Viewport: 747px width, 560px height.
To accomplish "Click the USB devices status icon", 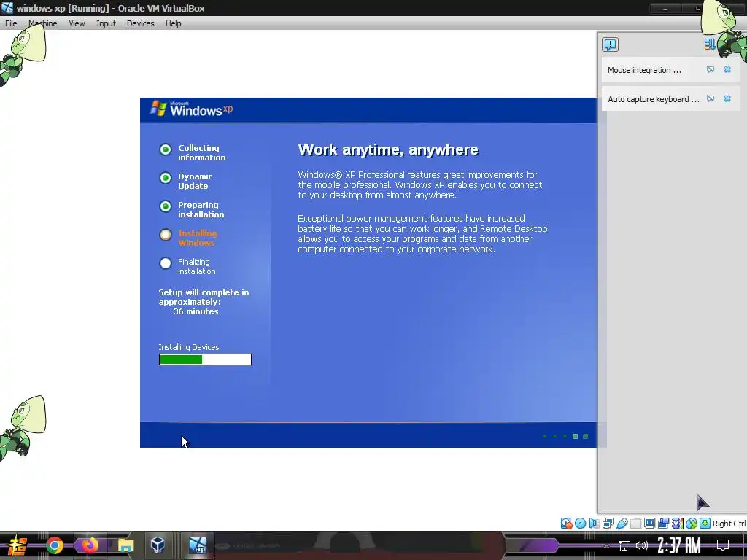I will coord(622,524).
